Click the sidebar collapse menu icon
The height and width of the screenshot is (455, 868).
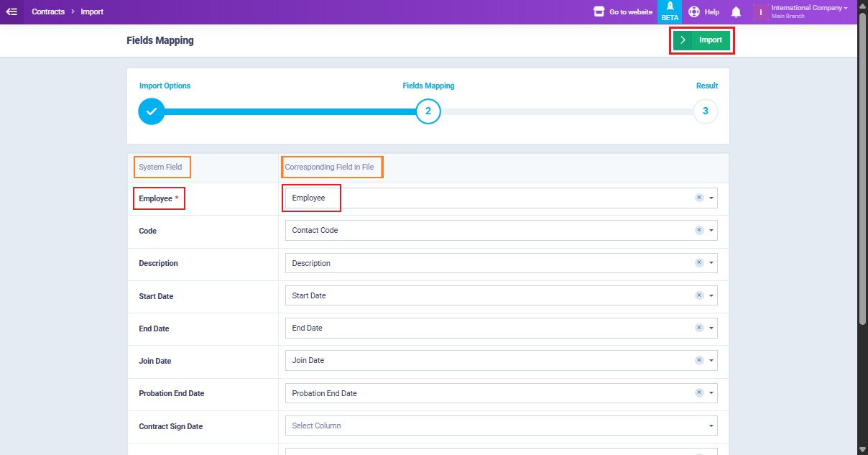(11, 12)
